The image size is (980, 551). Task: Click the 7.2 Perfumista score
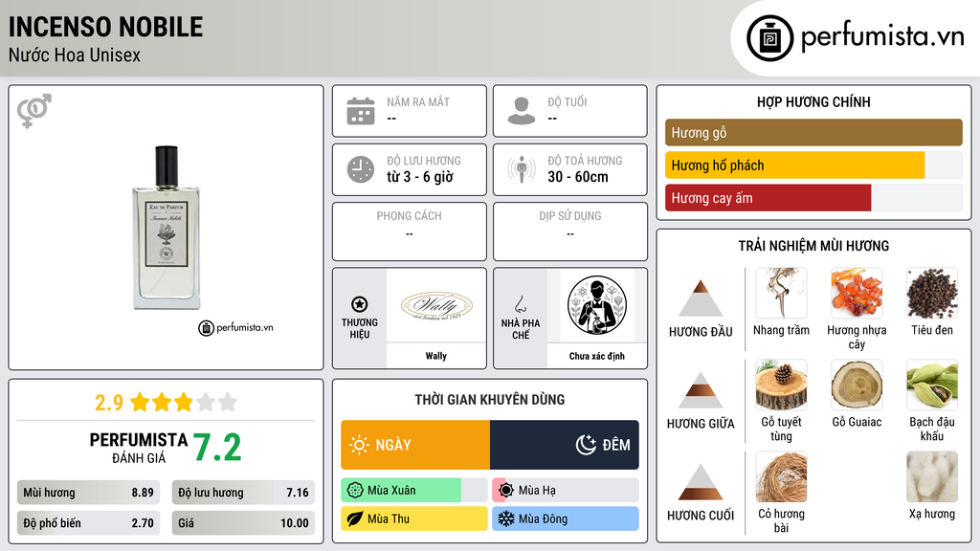(x=217, y=448)
